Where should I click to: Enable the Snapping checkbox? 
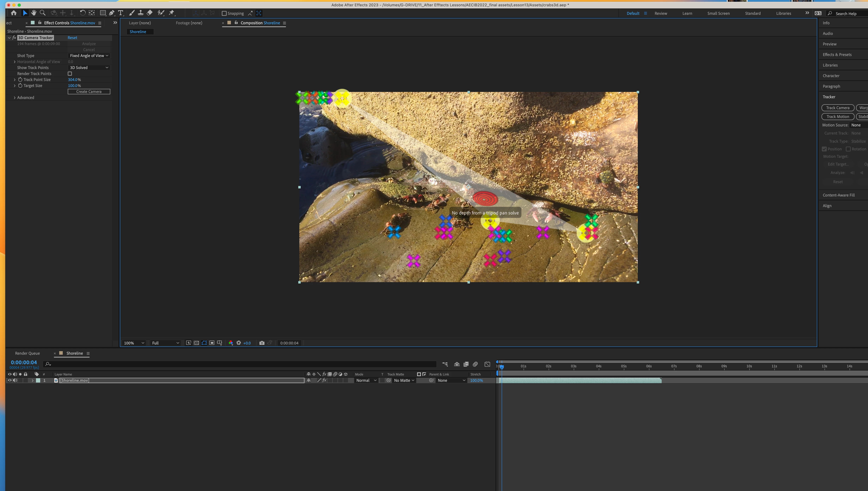[x=224, y=14]
